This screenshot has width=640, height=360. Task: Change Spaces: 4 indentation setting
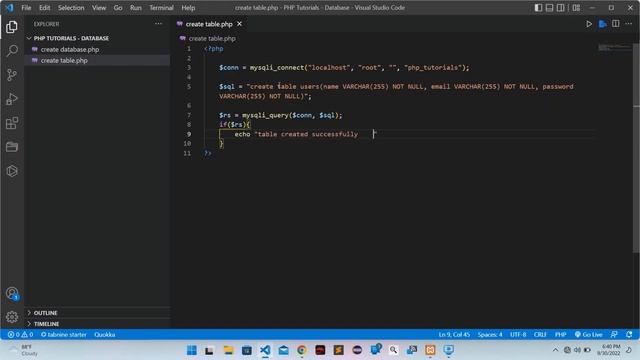490,335
